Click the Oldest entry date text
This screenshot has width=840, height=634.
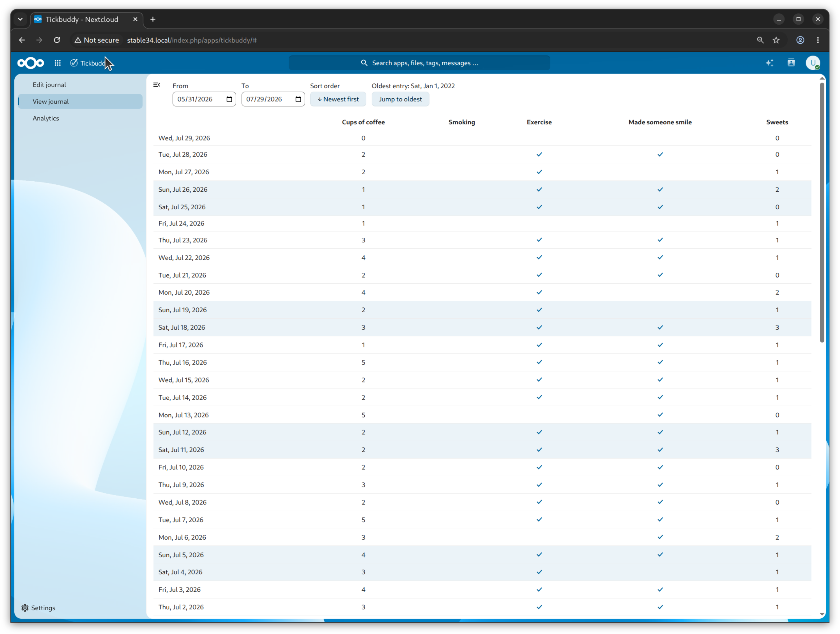[413, 86]
